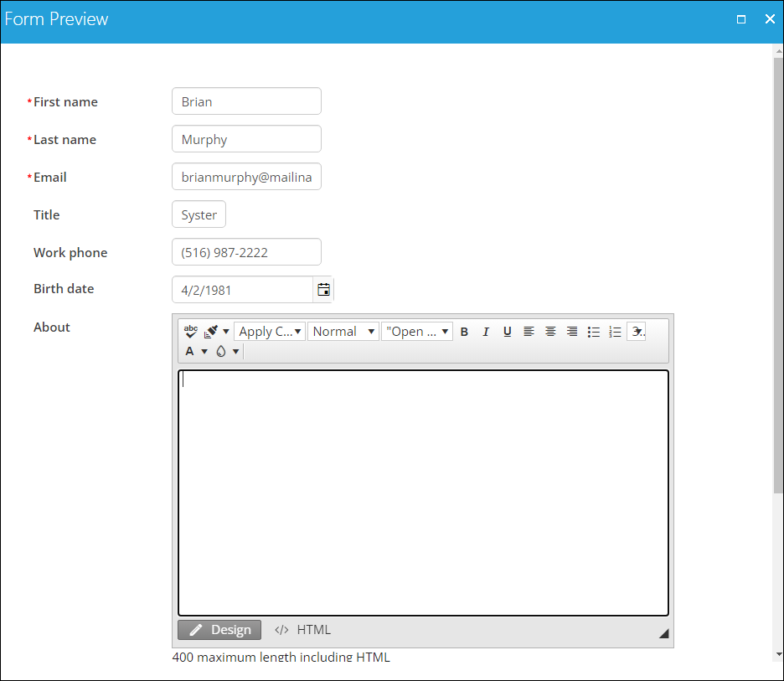784x681 pixels.
Task: Open the "Open ..." font name dropdown
Action: click(x=417, y=332)
